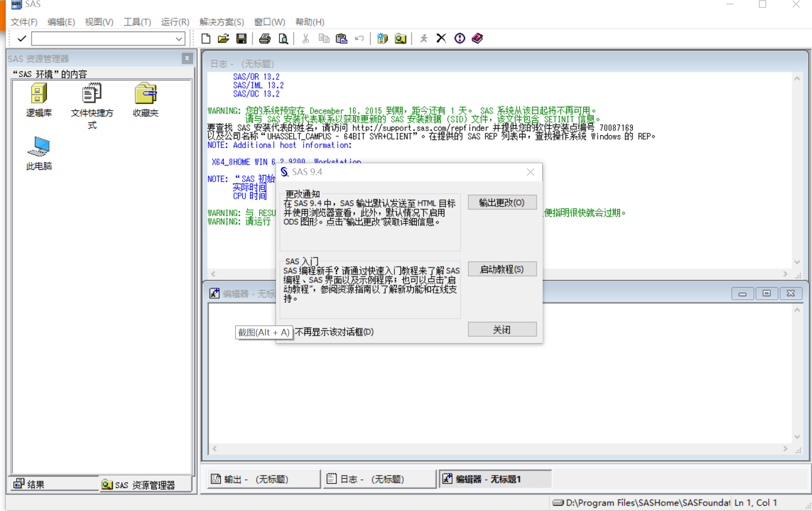
Task: Click the SAS application icon in title bar
Action: pos(17,4)
